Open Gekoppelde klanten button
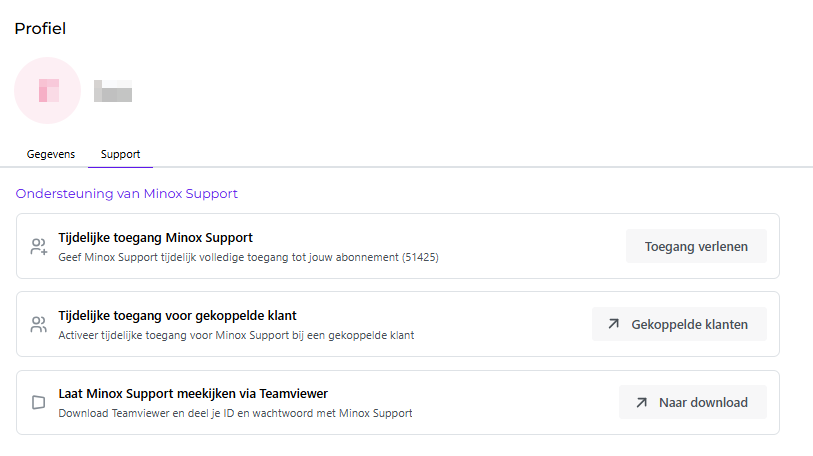The width and height of the screenshot is (813, 456). point(679,324)
